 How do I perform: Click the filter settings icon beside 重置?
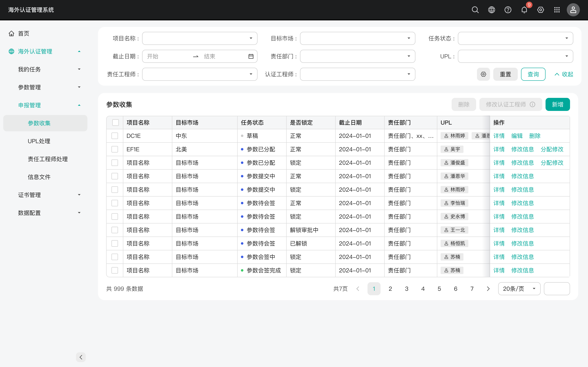(483, 74)
